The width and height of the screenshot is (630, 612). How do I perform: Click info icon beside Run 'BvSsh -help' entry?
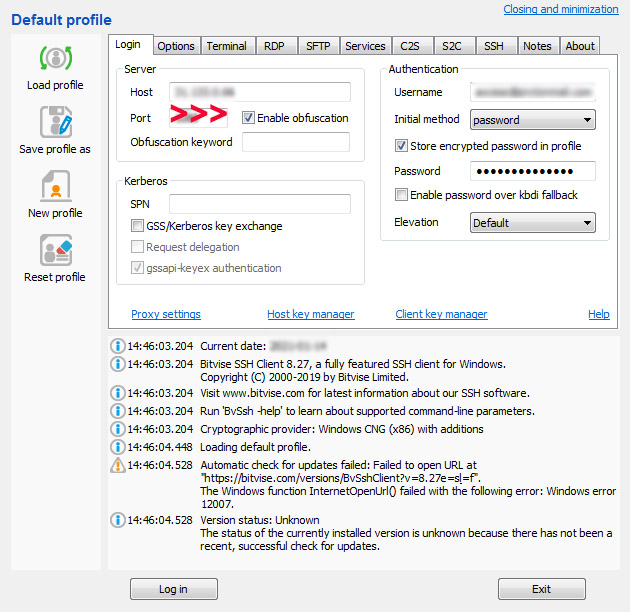118,411
